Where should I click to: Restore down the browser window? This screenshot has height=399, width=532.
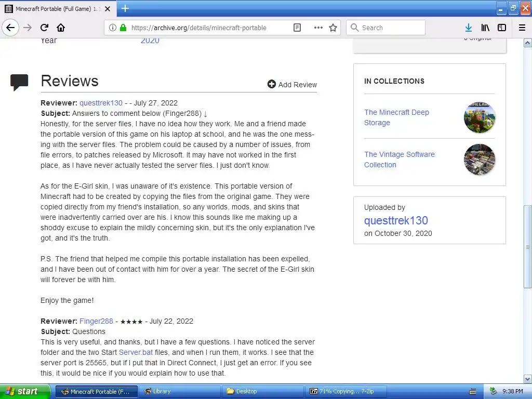pos(513,9)
